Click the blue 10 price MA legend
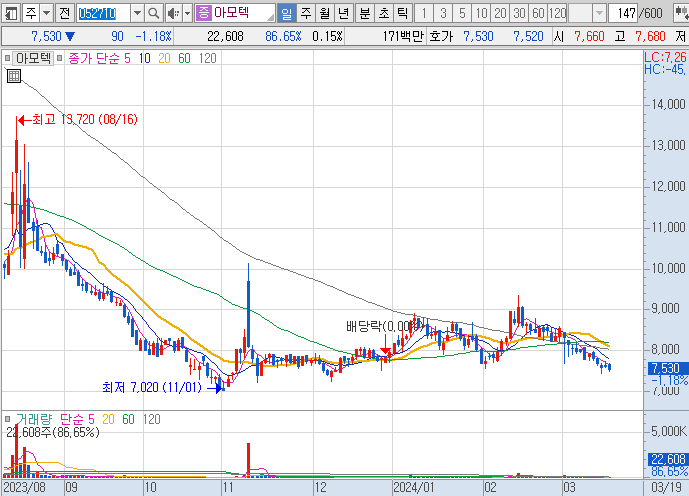 pyautogui.click(x=145, y=58)
